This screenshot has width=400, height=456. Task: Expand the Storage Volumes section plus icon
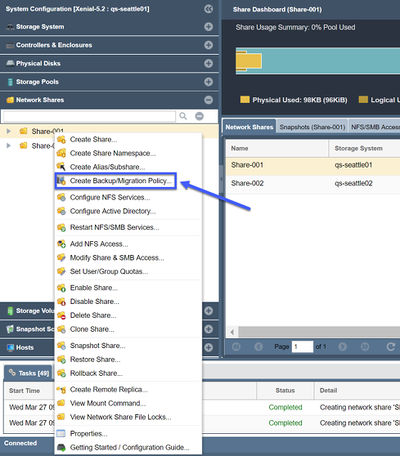tap(209, 311)
